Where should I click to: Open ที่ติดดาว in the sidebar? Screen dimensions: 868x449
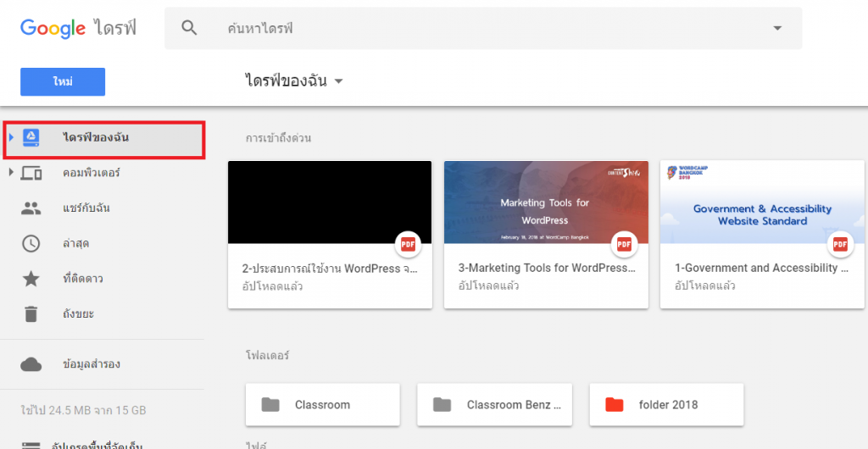[82, 279]
